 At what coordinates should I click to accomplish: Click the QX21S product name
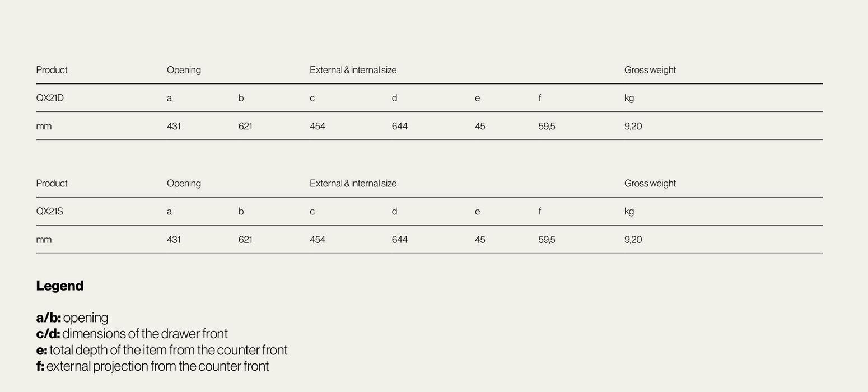49,212
